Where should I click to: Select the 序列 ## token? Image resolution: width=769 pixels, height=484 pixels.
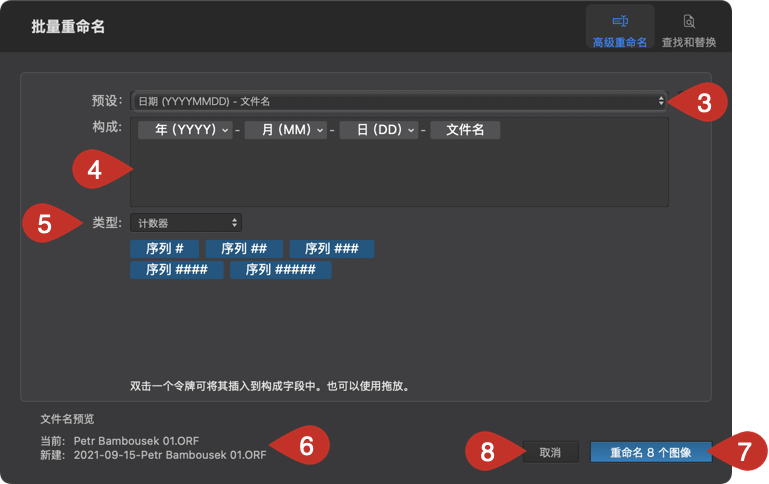point(244,249)
